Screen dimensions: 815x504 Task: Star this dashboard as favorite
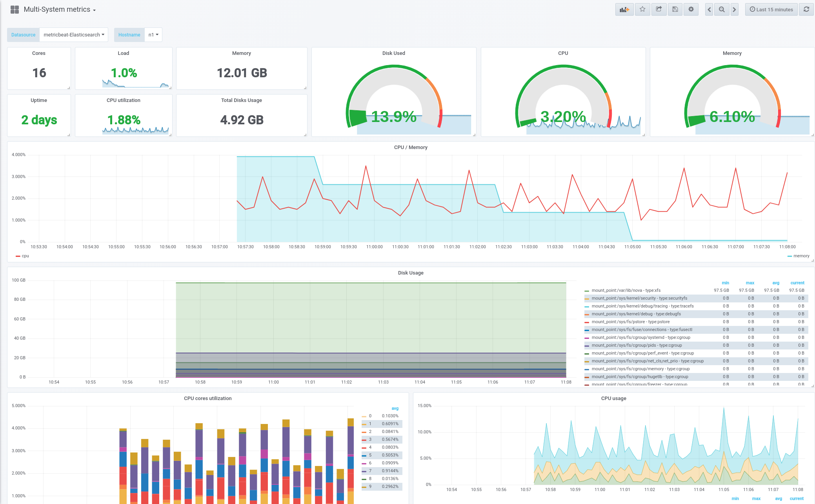pos(642,9)
